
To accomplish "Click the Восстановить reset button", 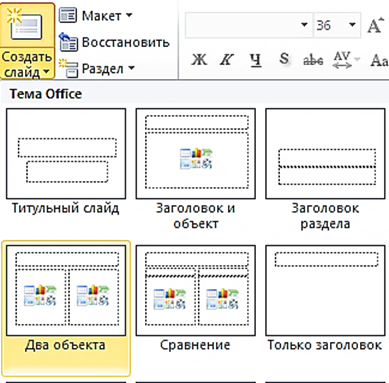I will (114, 42).
